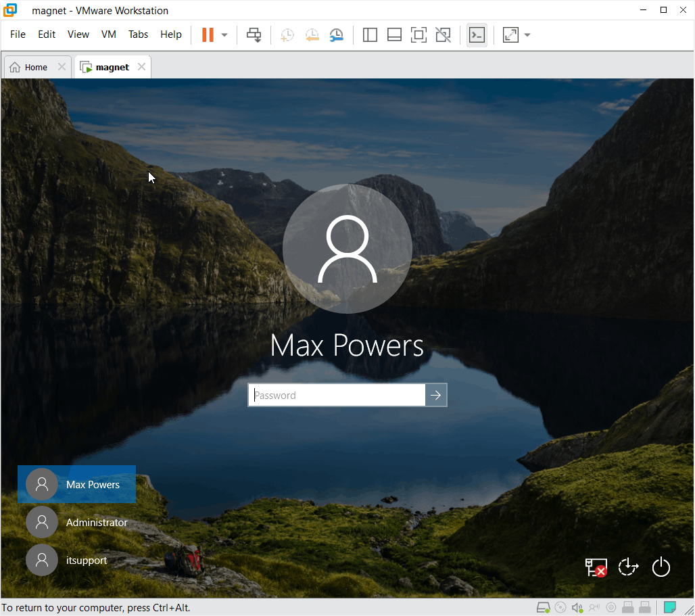Click the Password input field
The height and width of the screenshot is (616, 695).
[x=337, y=395]
